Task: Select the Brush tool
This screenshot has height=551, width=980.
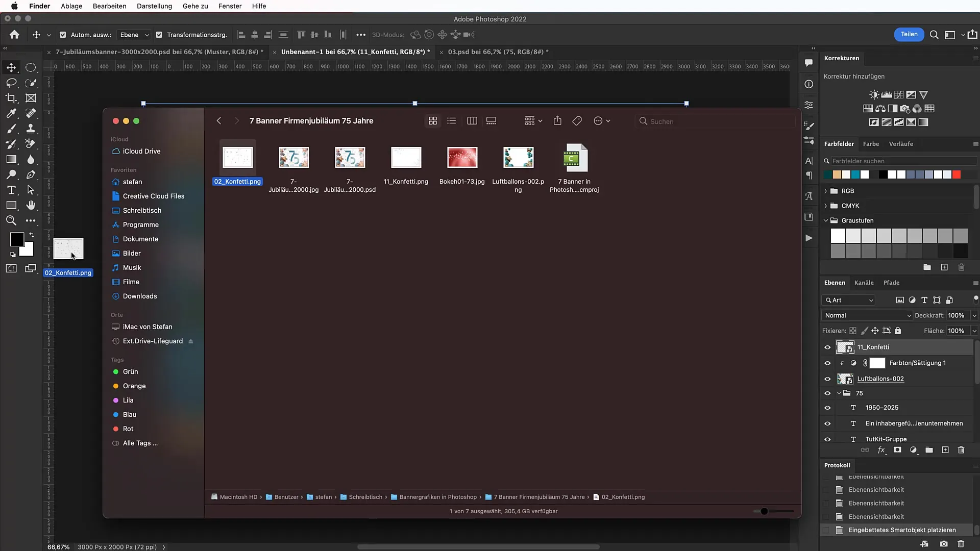Action: pyautogui.click(x=11, y=128)
